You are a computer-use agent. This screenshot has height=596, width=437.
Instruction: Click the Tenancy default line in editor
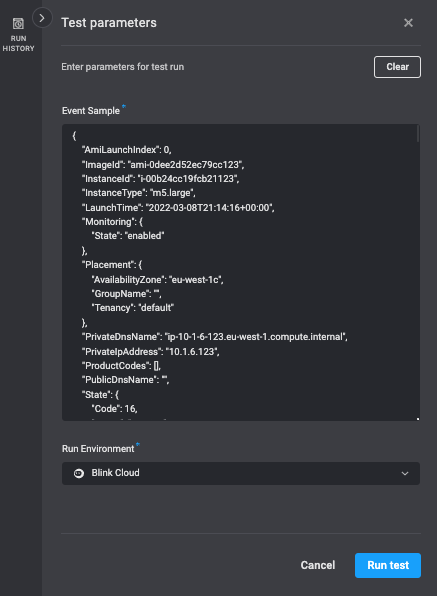(x=132, y=308)
